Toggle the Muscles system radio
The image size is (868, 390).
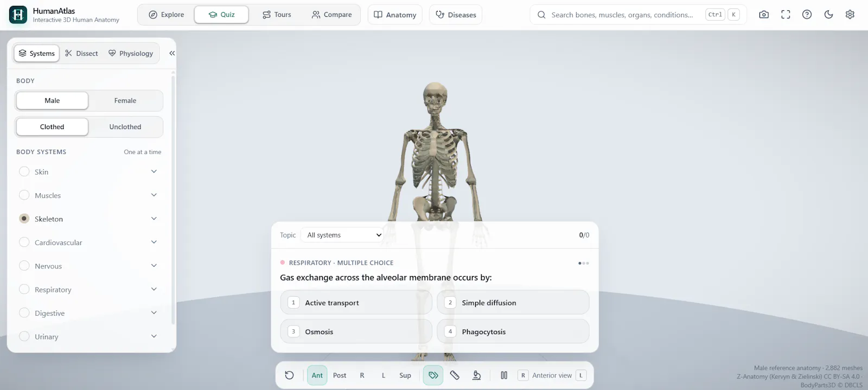(x=24, y=195)
